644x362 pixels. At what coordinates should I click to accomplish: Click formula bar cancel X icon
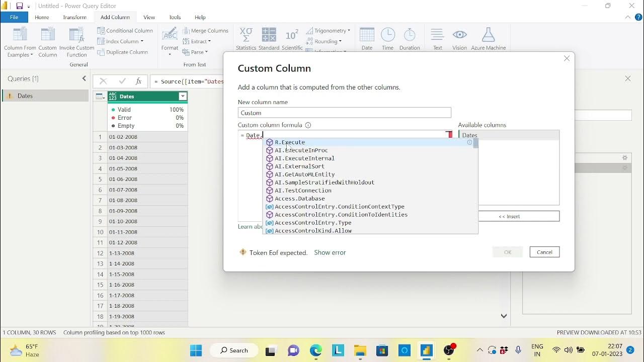point(103,81)
